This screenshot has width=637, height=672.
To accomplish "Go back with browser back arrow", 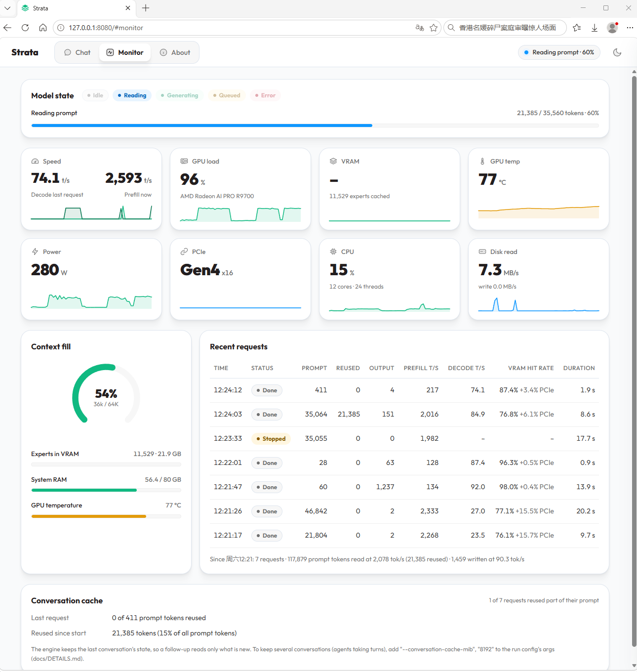I will click(7, 28).
